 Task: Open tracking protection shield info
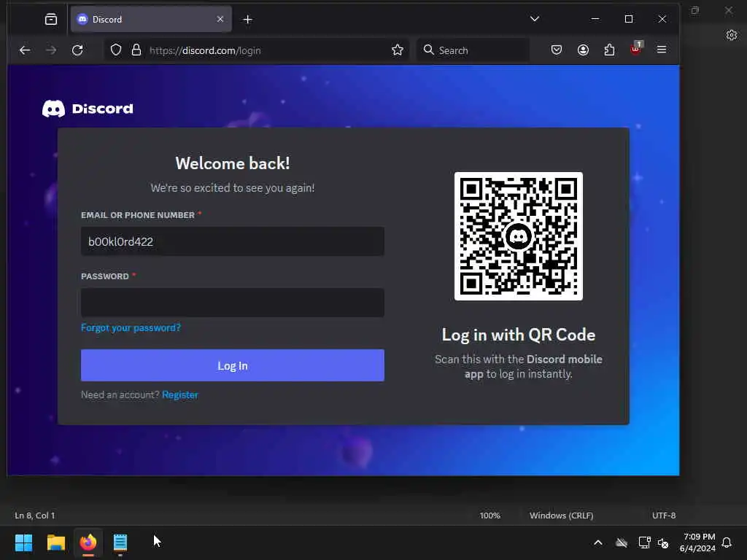pos(116,50)
